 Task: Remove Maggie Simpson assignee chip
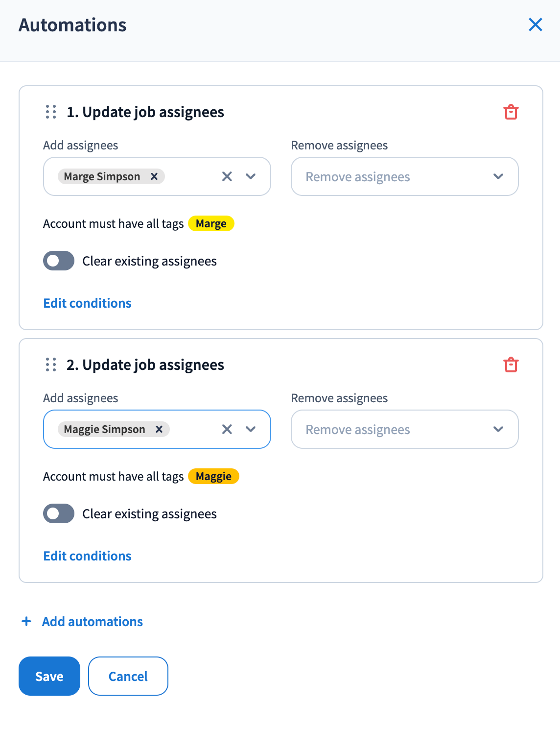click(x=159, y=429)
